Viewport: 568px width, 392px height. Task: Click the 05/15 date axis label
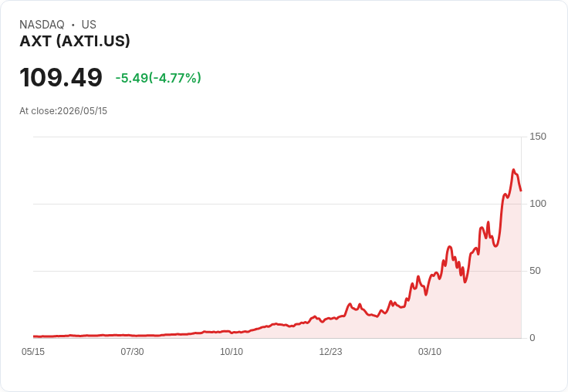[x=33, y=352]
